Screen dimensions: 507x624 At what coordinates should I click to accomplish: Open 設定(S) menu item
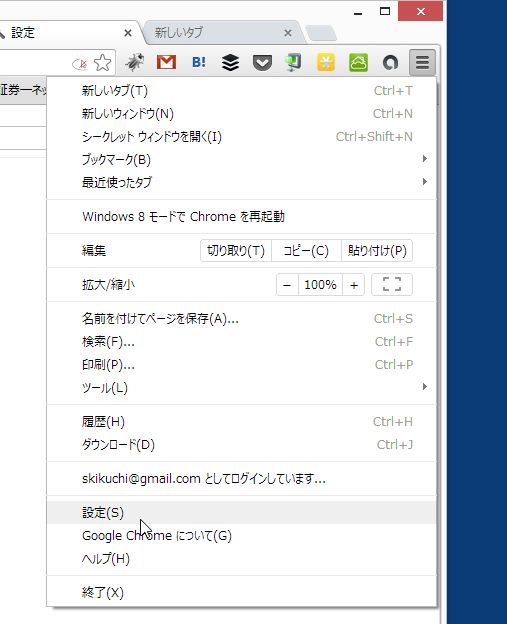click(x=242, y=513)
